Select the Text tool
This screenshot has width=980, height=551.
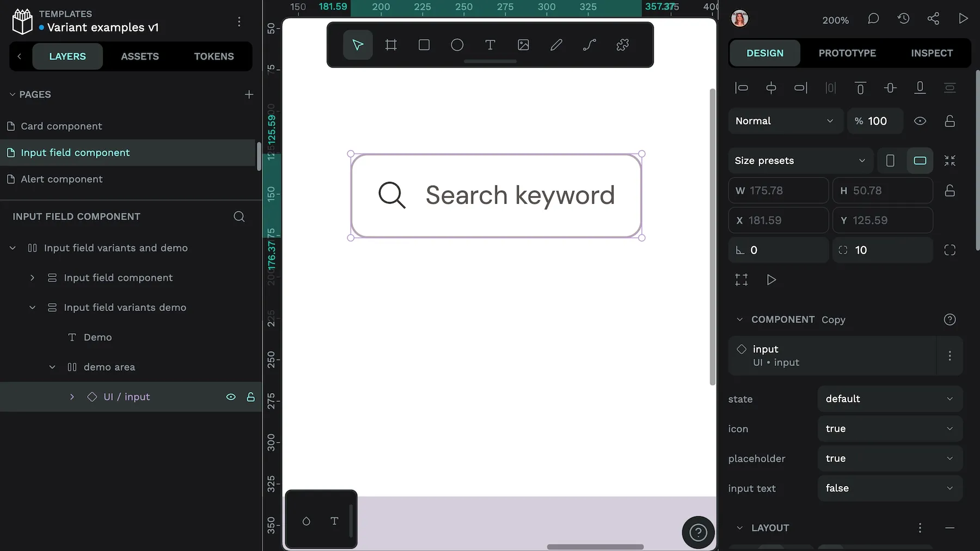click(x=489, y=45)
